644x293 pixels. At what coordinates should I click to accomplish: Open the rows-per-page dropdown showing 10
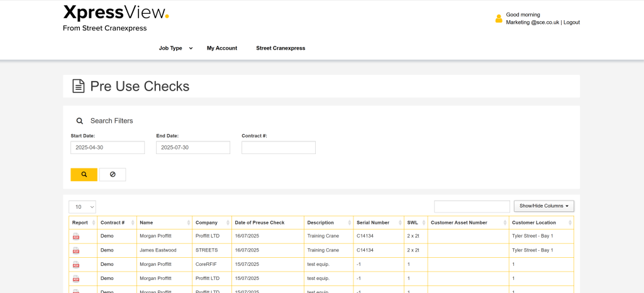click(82, 207)
